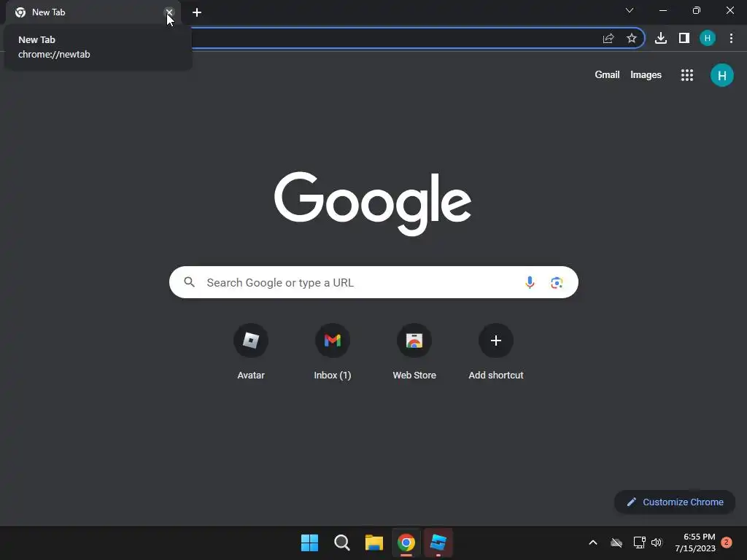Image resolution: width=747 pixels, height=560 pixels.
Task: Open the clock showing 6:55 PM
Action: (694, 542)
